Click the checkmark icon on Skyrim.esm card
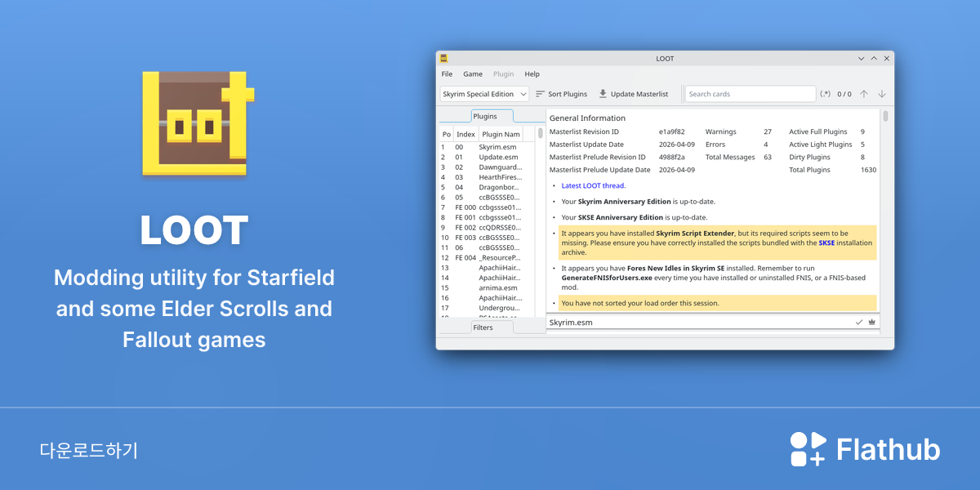 [x=859, y=323]
